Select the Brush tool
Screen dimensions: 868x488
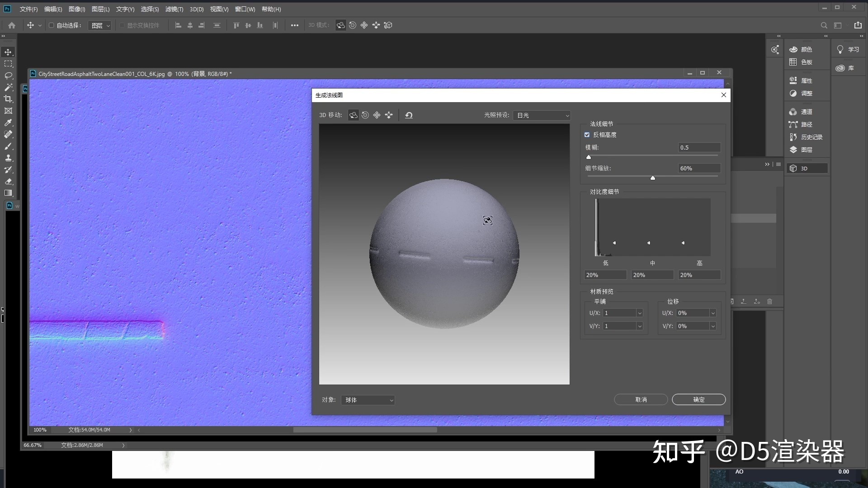[8, 146]
